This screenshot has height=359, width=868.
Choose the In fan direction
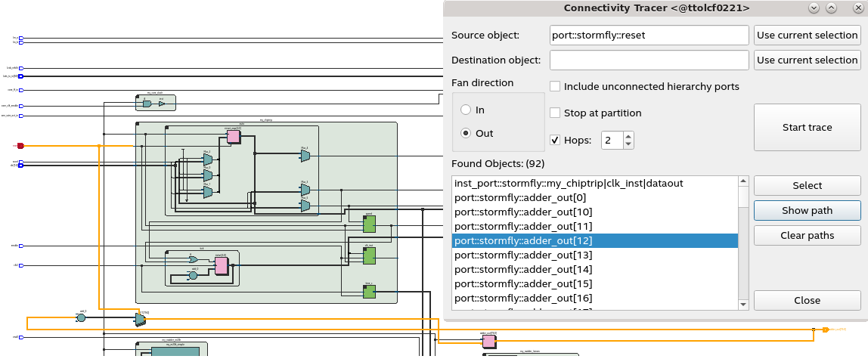(x=466, y=110)
